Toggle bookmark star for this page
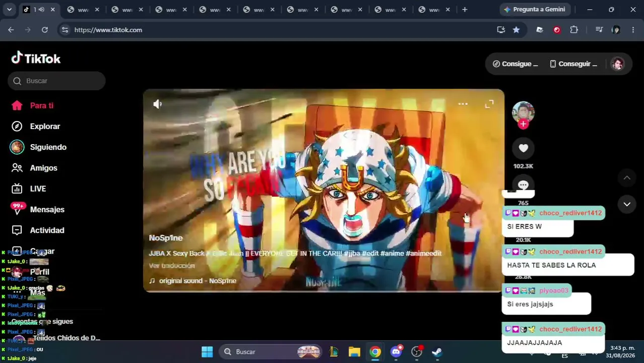This screenshot has width=644, height=363. click(516, 30)
